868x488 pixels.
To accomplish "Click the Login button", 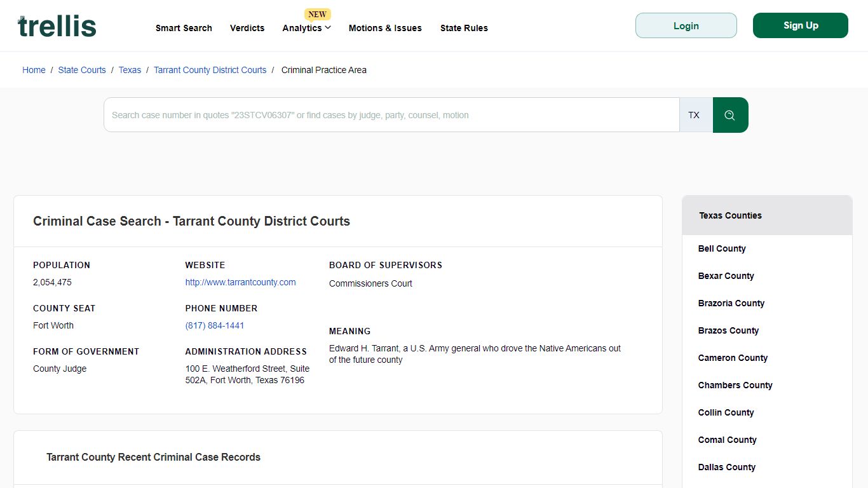I will (x=686, y=25).
